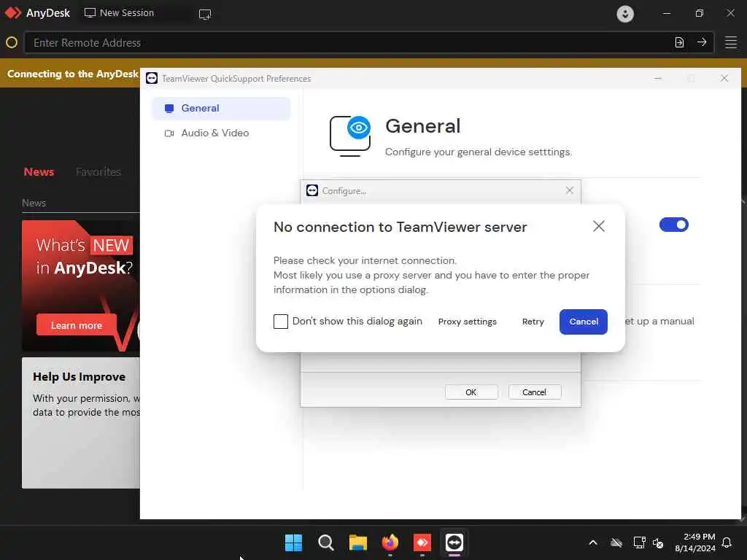Click the camera icon beside Audio & Video
747x560 pixels.
click(169, 133)
